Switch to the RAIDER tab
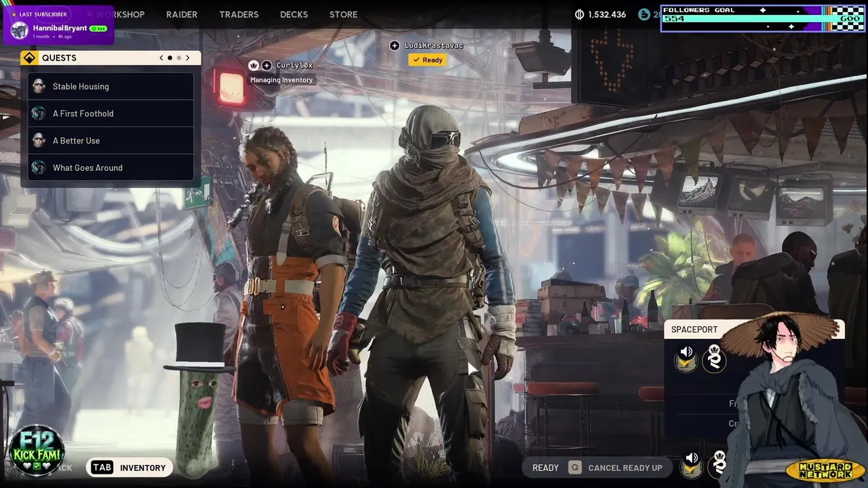The width and height of the screenshot is (868, 488). [x=182, y=14]
